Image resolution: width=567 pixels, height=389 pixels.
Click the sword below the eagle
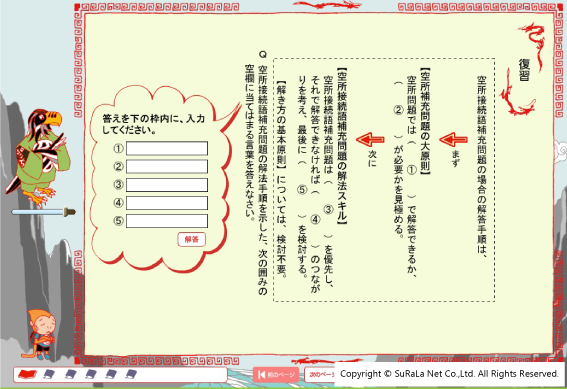pyautogui.click(x=43, y=212)
